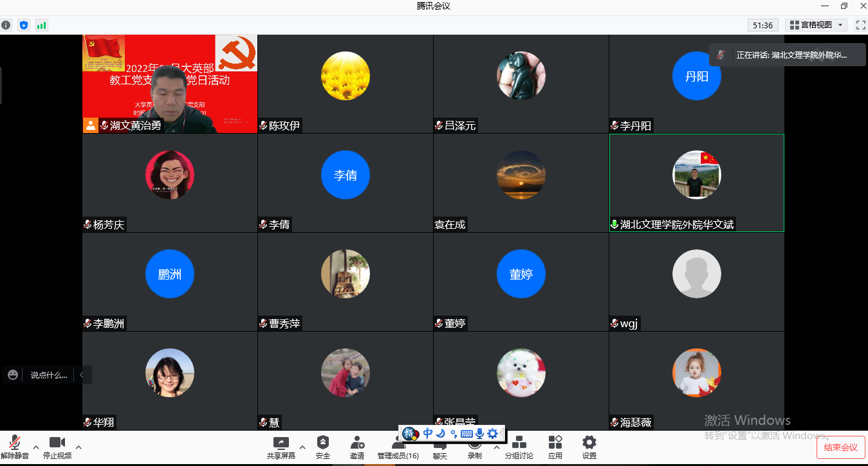Expand video options arrow beside 停止视频
This screenshot has height=466, width=868.
coord(78,447)
